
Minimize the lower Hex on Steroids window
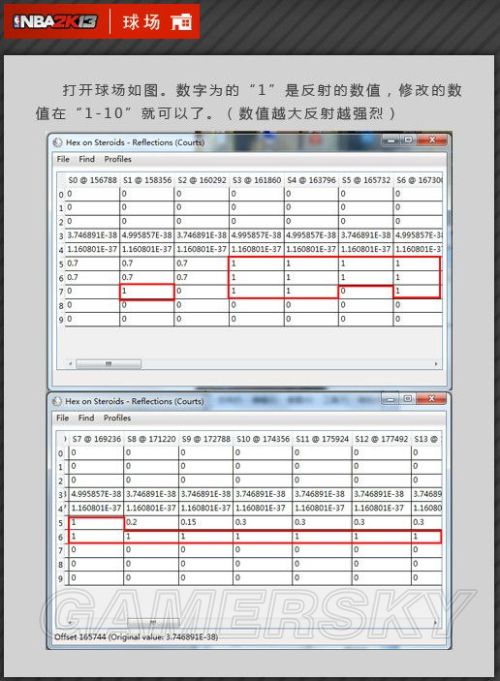tap(391, 398)
